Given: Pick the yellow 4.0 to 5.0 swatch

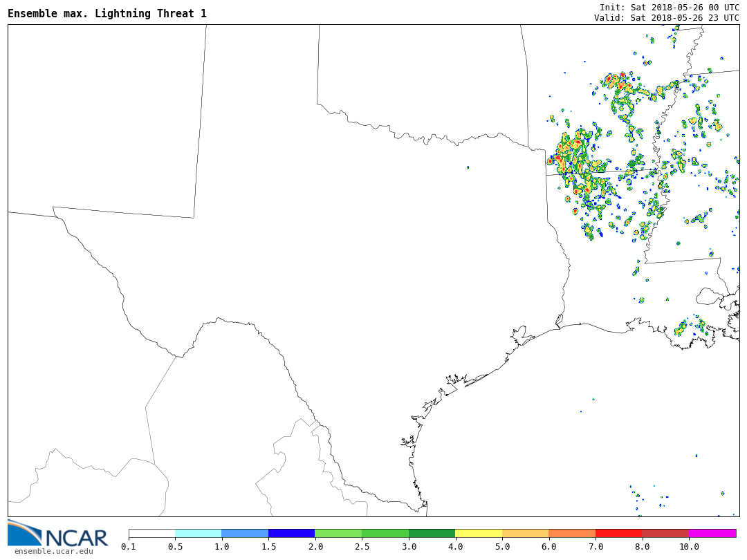Looking at the screenshot, I should click(479, 534).
